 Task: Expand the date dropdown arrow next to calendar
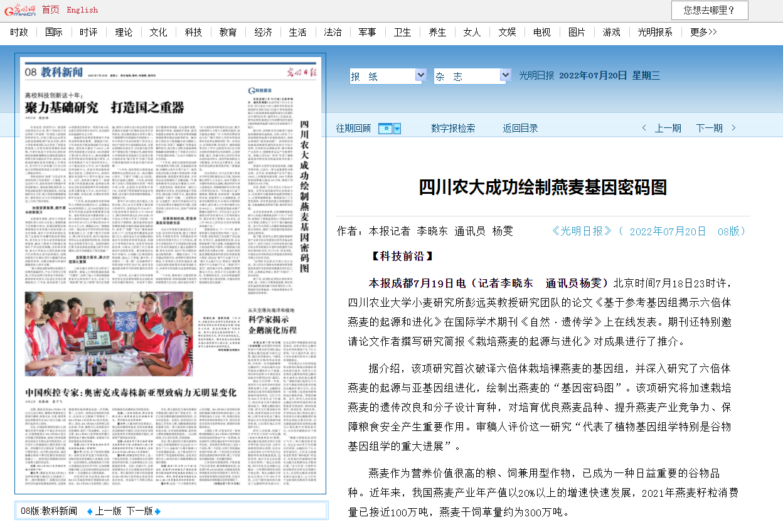pos(397,129)
